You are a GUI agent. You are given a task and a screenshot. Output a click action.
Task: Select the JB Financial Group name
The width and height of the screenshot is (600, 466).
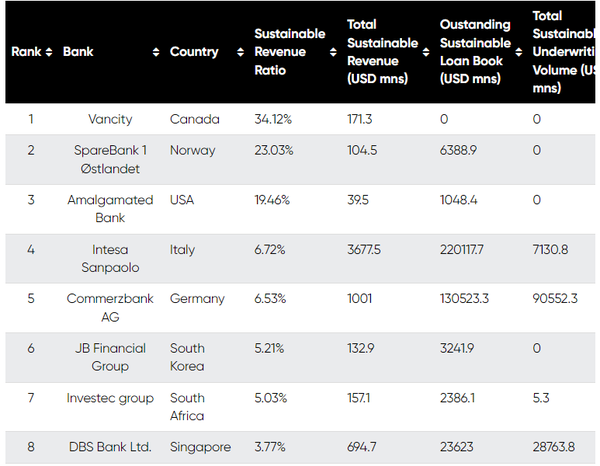110,357
